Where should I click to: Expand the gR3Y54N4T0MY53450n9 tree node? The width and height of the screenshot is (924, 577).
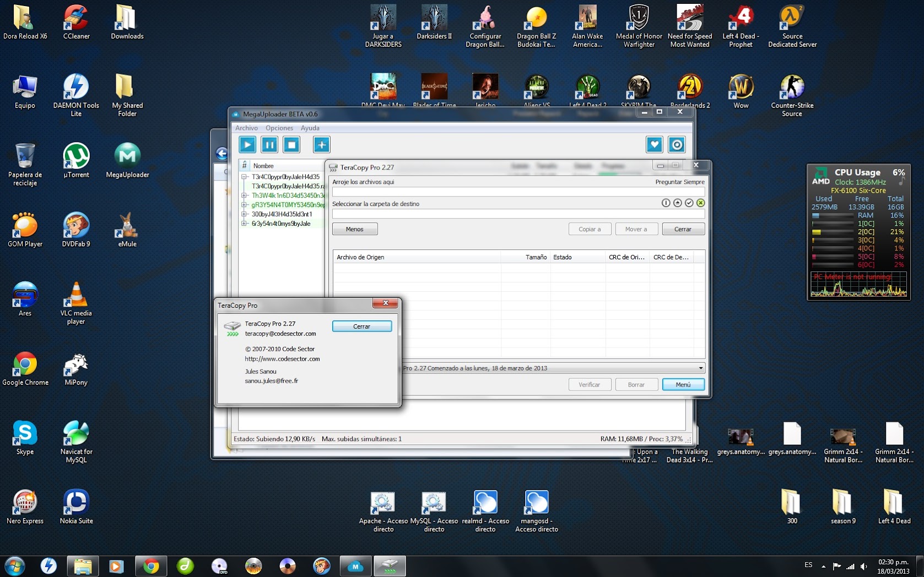(x=244, y=205)
